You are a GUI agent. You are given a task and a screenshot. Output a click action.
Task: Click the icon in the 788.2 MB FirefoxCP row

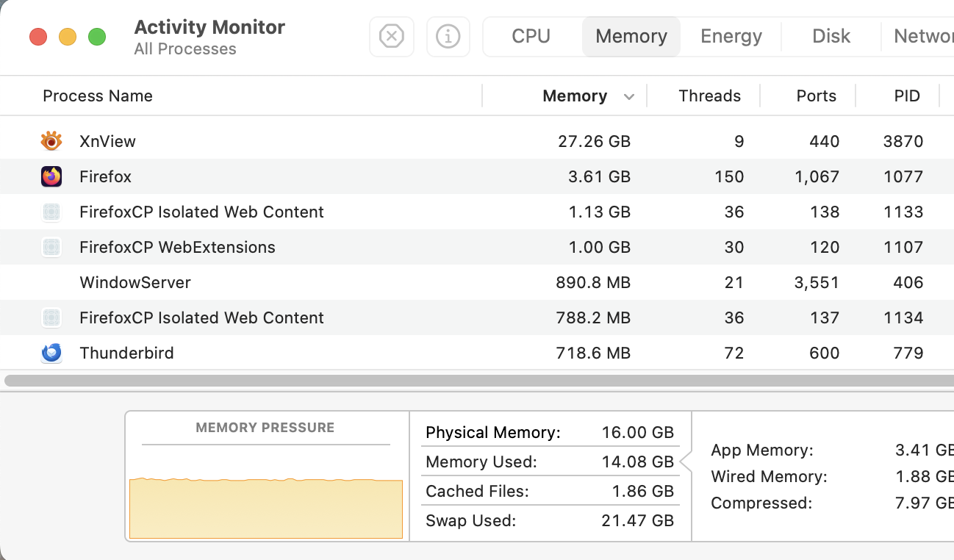(x=51, y=317)
